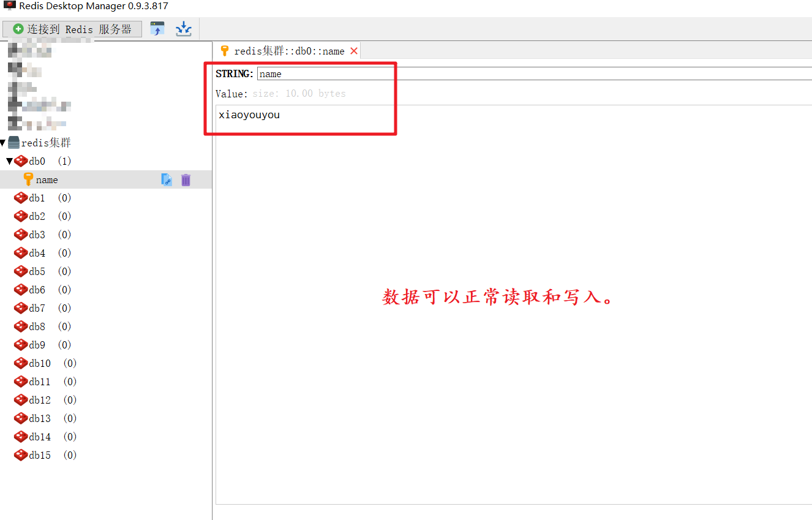The image size is (812, 520).
Task: Select the db3 label text
Action: tap(37, 235)
